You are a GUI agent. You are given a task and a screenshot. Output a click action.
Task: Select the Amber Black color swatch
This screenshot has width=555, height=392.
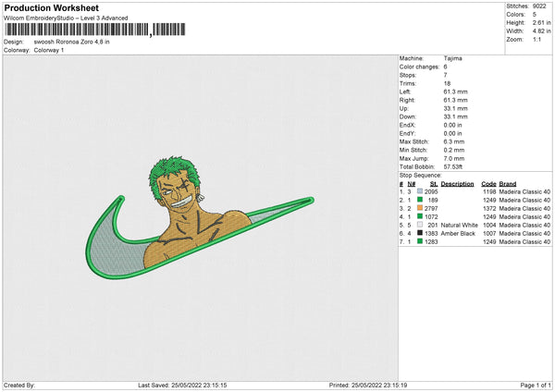coord(420,233)
